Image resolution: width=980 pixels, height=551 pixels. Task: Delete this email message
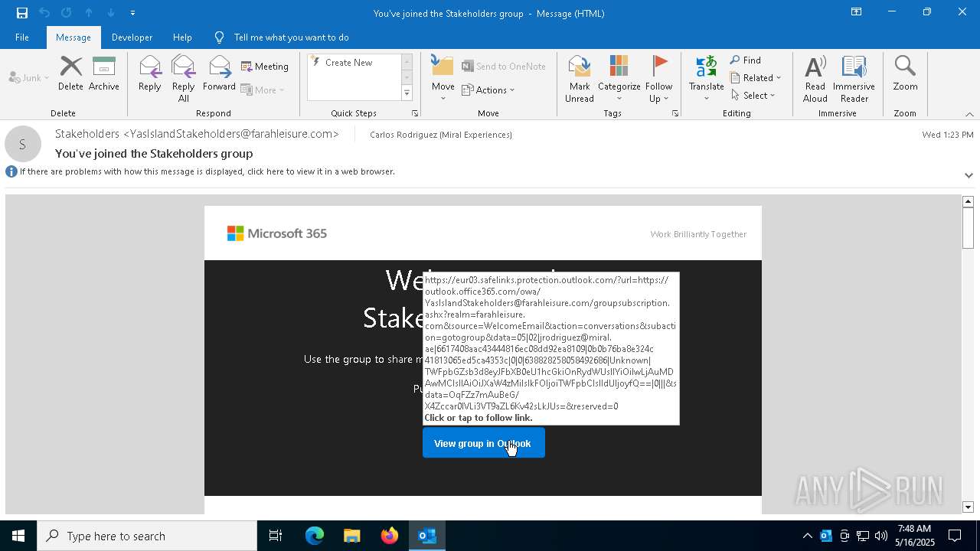pyautogui.click(x=70, y=73)
